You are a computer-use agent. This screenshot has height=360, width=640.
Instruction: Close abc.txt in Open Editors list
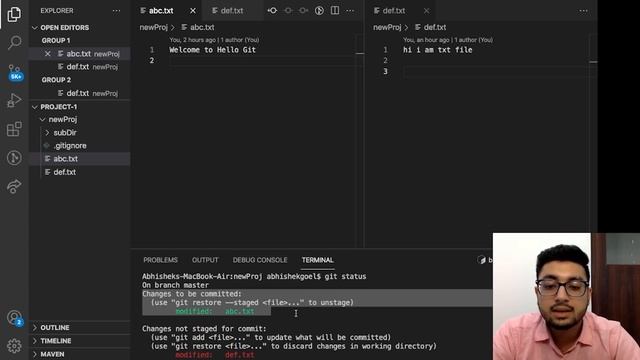[48, 54]
